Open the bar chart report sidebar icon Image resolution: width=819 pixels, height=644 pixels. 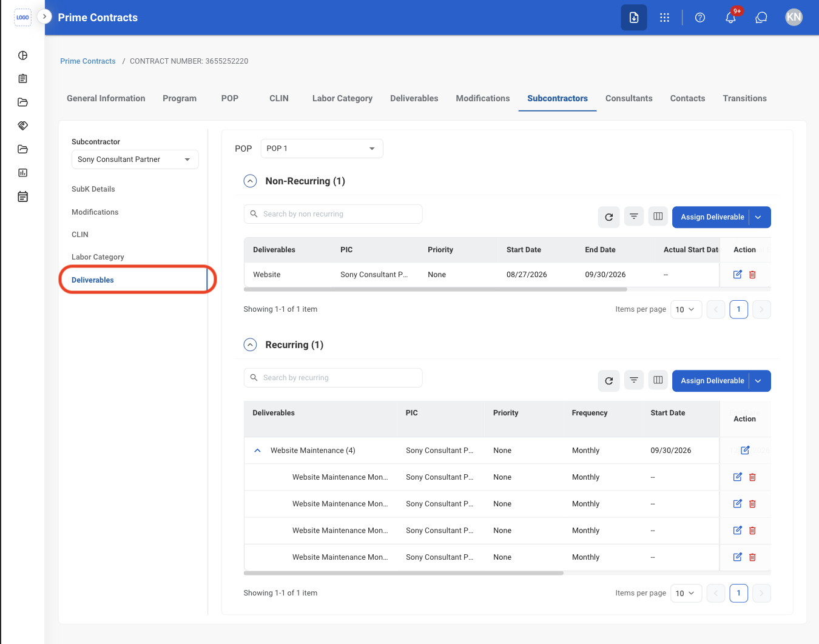(23, 173)
